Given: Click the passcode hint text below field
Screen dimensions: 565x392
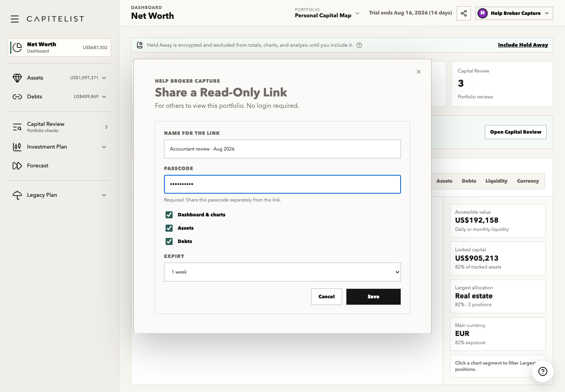Looking at the screenshot, I should click(x=222, y=200).
